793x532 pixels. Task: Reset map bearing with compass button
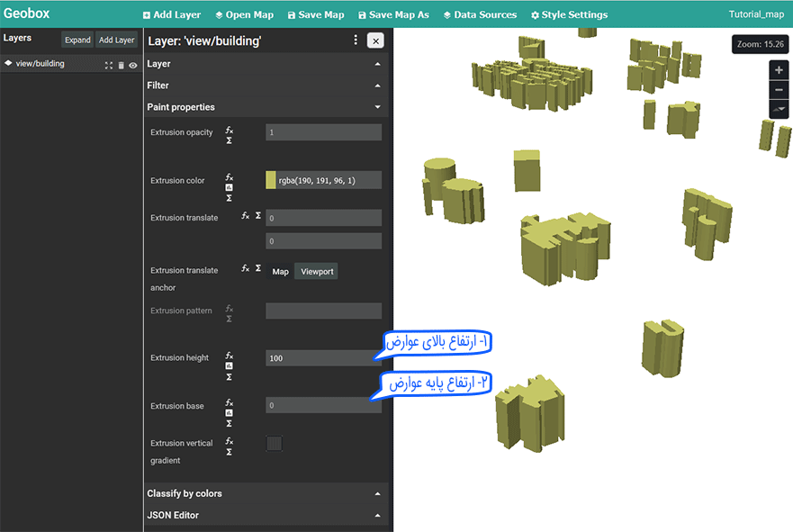pyautogui.click(x=779, y=109)
